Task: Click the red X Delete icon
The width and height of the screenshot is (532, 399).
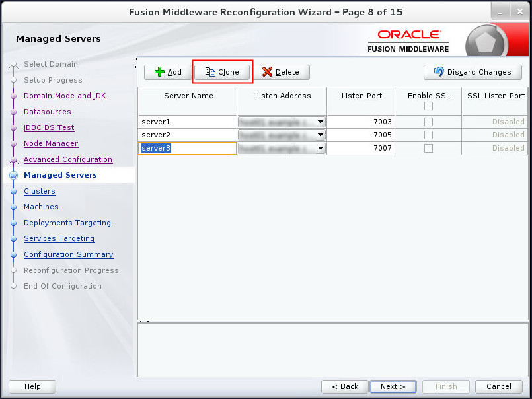Action: pos(268,72)
